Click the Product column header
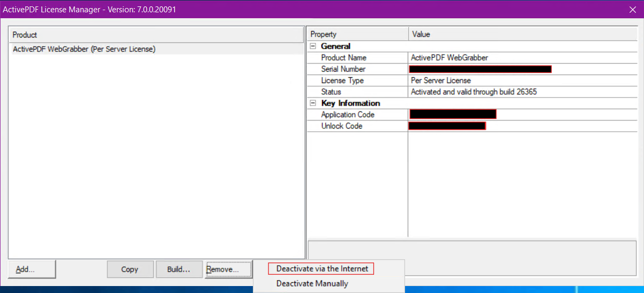Image resolution: width=644 pixels, height=293 pixels. tap(156, 35)
